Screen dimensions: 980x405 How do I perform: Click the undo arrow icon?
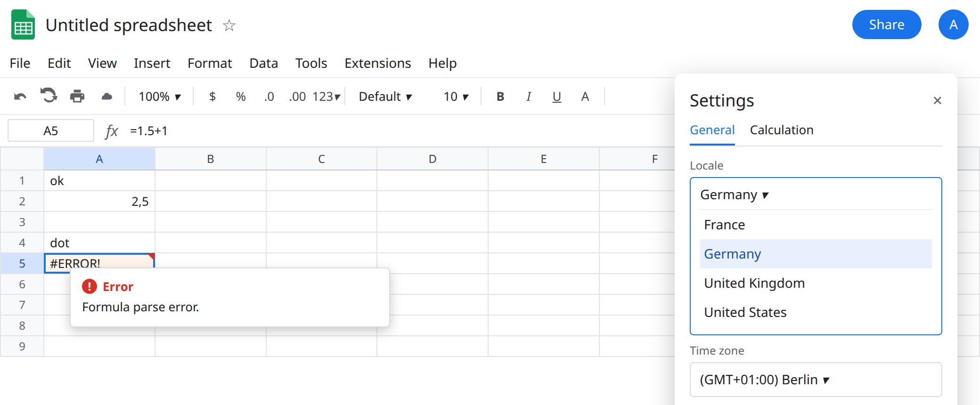20,97
